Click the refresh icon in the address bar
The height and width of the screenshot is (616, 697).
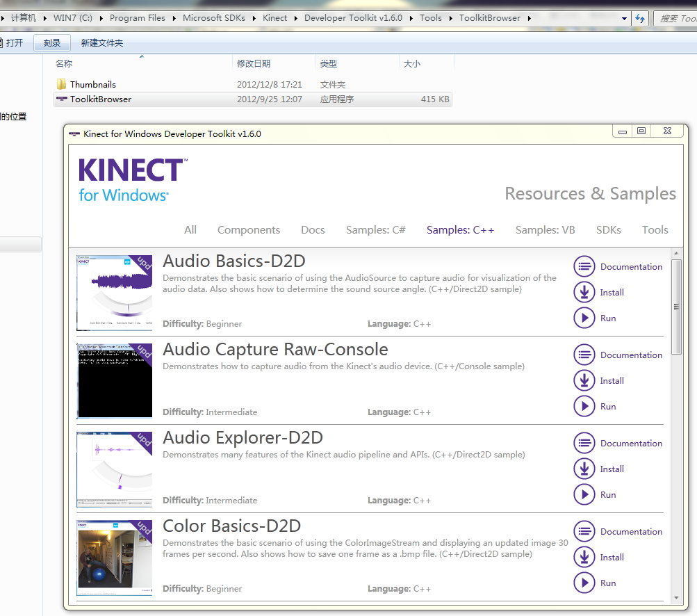click(x=639, y=18)
